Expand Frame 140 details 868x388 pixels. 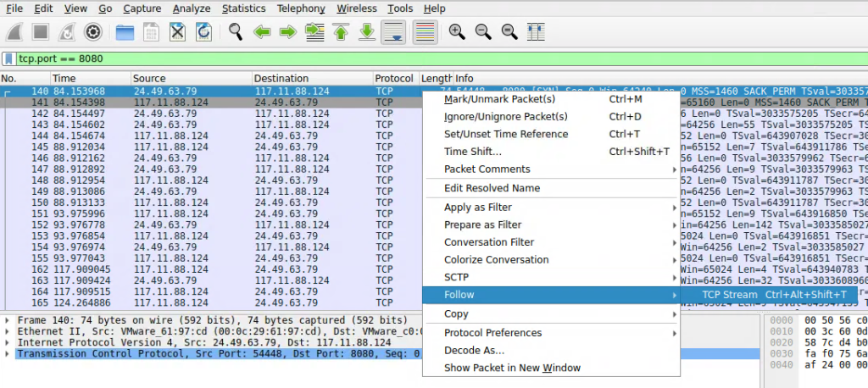pyautogui.click(x=8, y=320)
